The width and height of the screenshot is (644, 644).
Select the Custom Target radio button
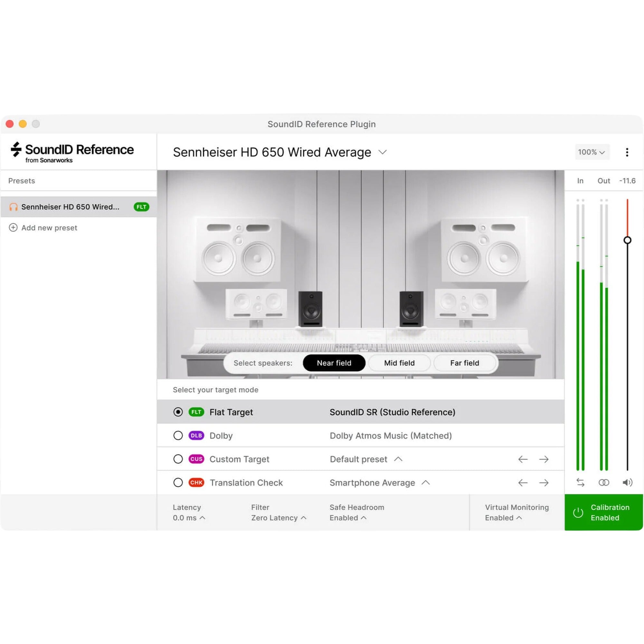[x=178, y=459]
